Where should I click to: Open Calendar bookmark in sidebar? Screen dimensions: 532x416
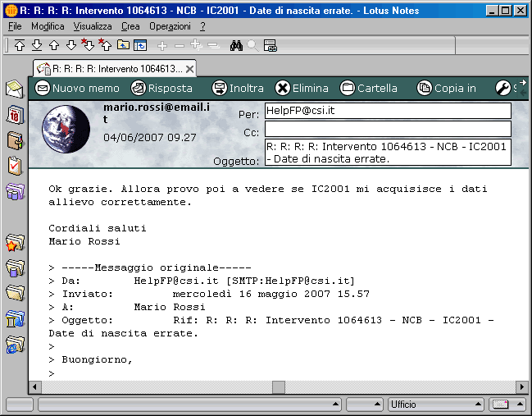point(15,115)
